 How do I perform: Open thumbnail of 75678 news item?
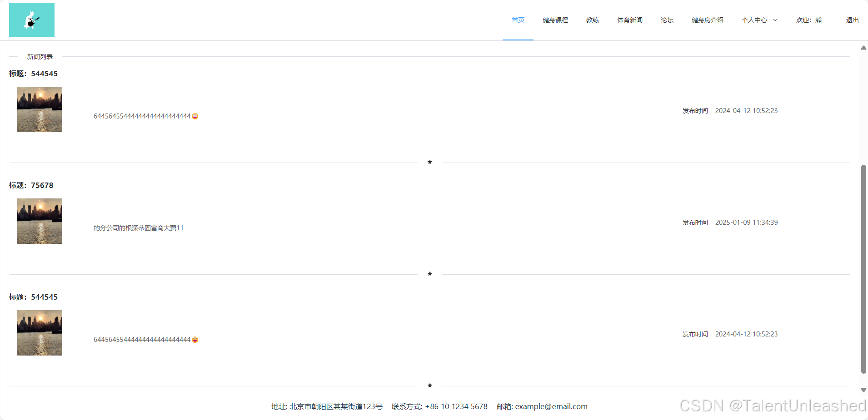tap(40, 221)
